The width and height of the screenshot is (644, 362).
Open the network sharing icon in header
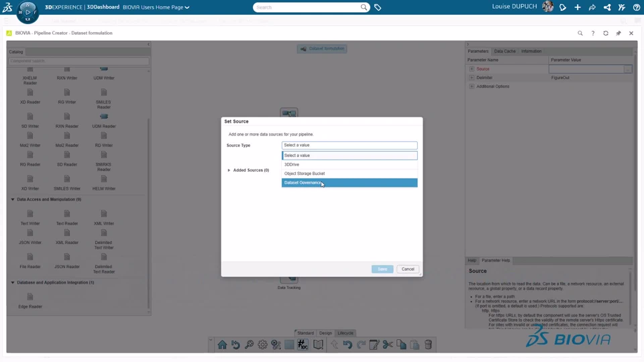coord(607,7)
